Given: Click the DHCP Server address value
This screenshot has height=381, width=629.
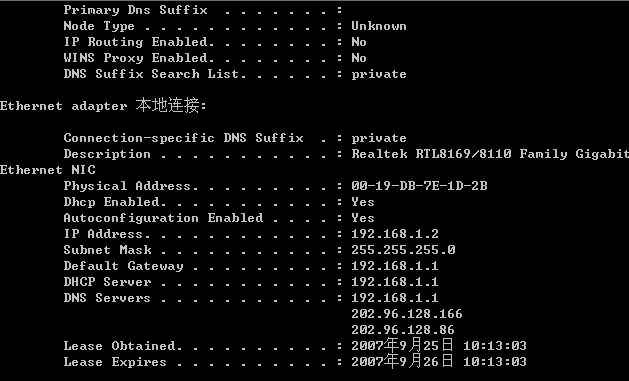Looking at the screenshot, I should (395, 282).
